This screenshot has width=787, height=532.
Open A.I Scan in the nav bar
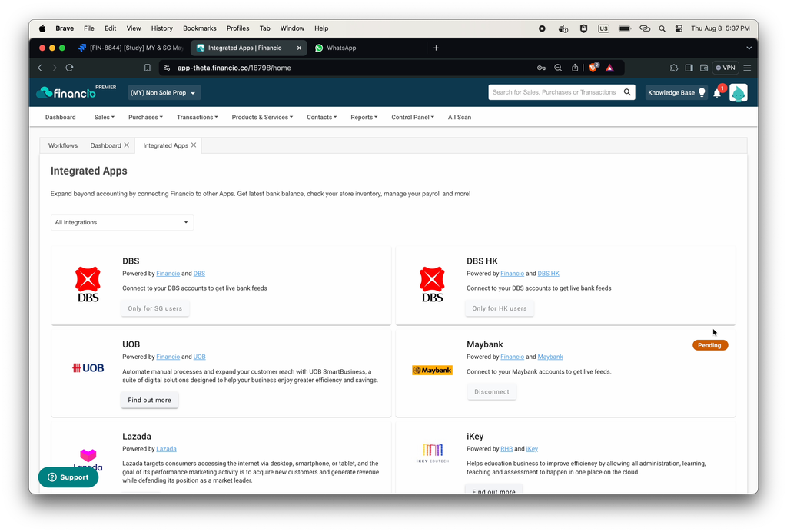pos(460,118)
